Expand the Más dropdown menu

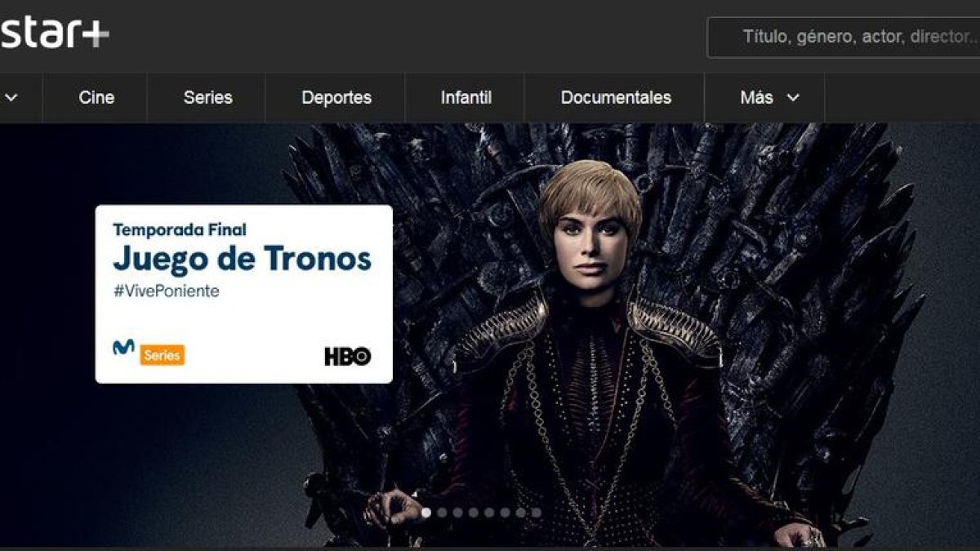769,98
